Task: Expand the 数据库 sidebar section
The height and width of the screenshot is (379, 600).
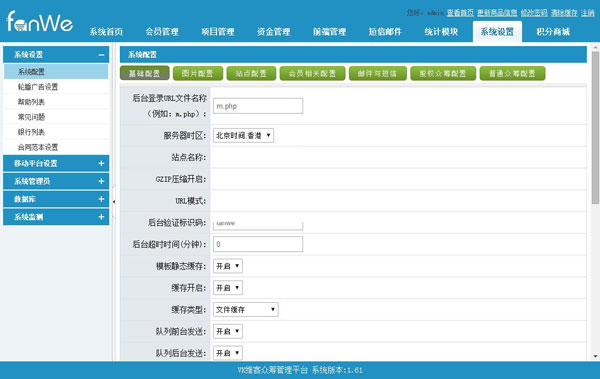Action: 101,199
